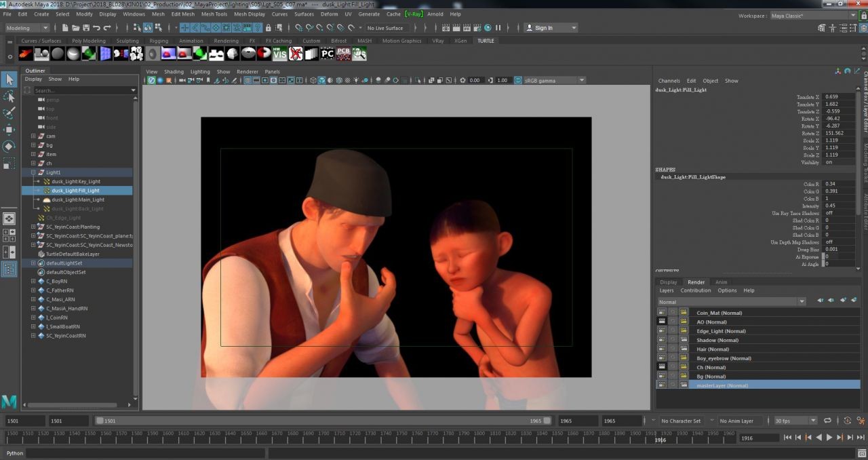This screenshot has height=460, width=868.
Task: Toggle renderable flag for Ch layer
Action: coord(661,367)
